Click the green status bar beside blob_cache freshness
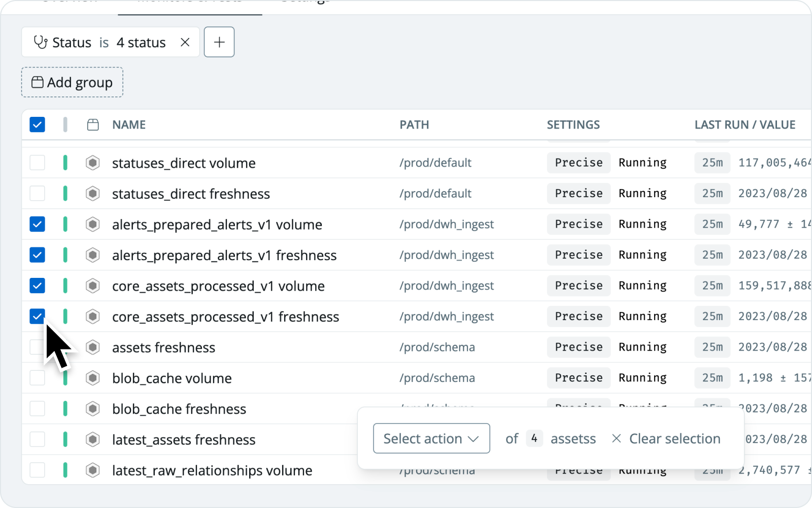The height and width of the screenshot is (508, 812). (65, 408)
